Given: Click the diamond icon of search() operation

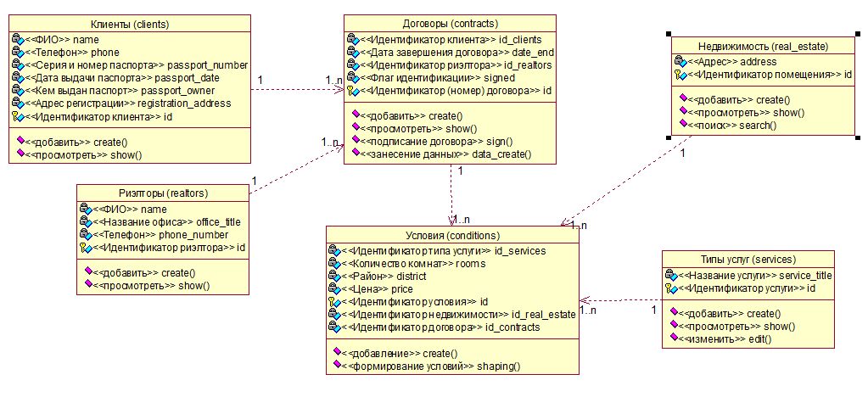Looking at the screenshot, I should click(684, 125).
